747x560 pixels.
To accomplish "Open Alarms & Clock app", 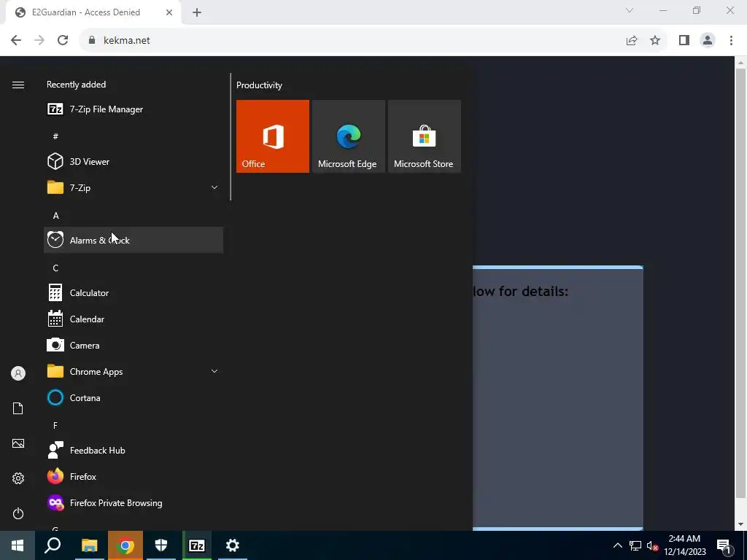I will (133, 240).
